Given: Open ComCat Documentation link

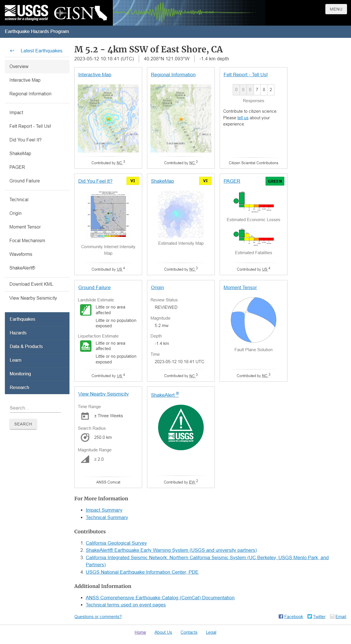Looking at the screenshot, I should (160, 598).
